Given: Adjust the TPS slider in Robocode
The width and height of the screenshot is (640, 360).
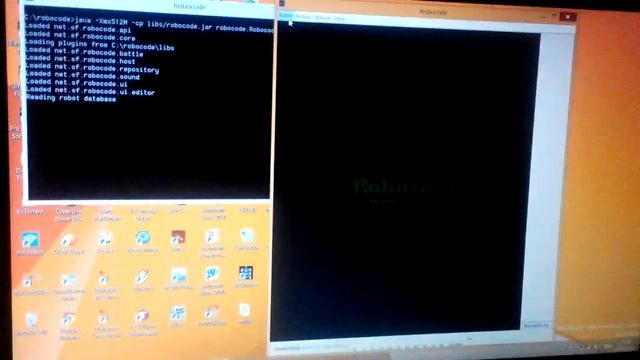Looking at the screenshot, I should (408, 346).
